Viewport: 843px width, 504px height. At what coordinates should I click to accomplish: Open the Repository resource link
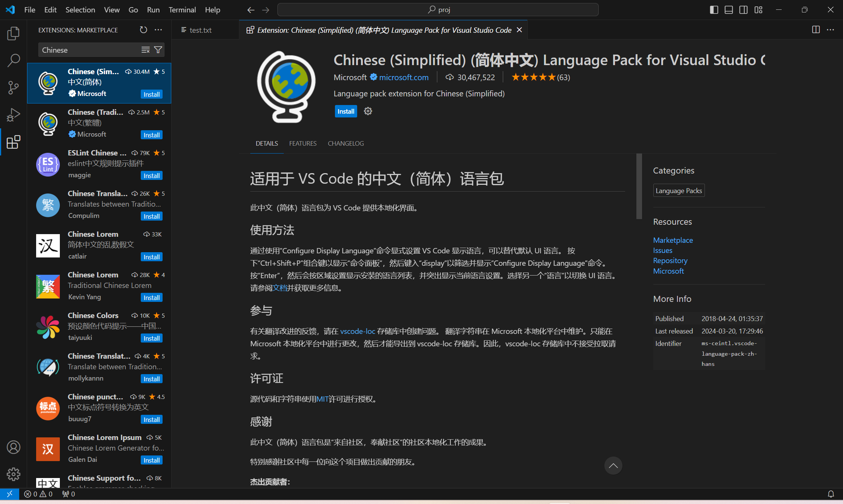coord(670,260)
